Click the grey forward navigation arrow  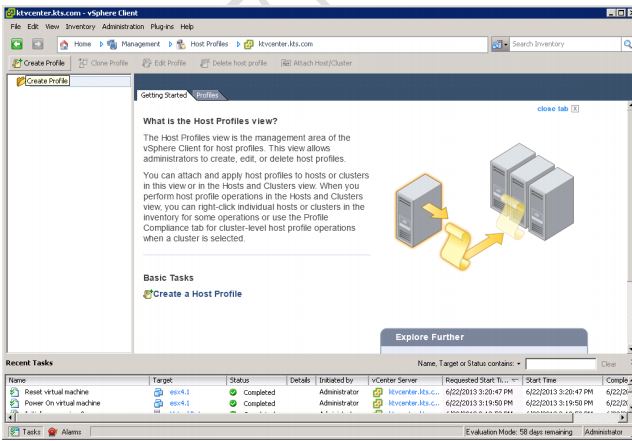pos(38,44)
